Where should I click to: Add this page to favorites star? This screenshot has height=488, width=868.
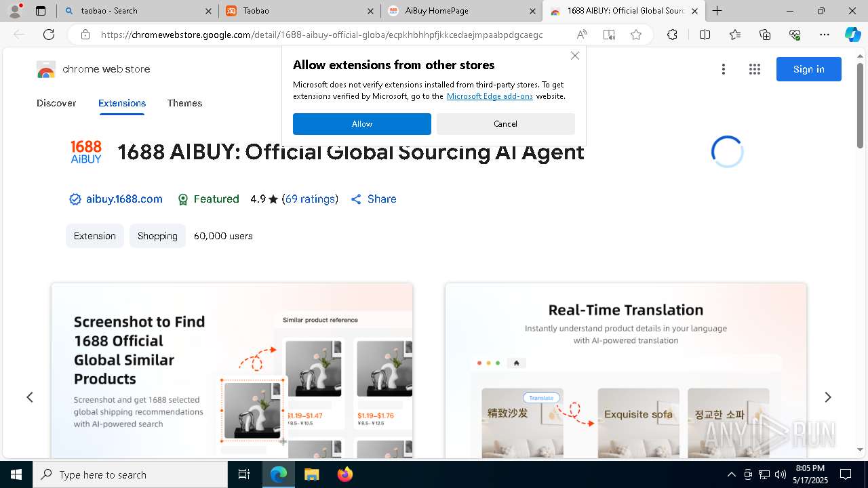click(636, 35)
